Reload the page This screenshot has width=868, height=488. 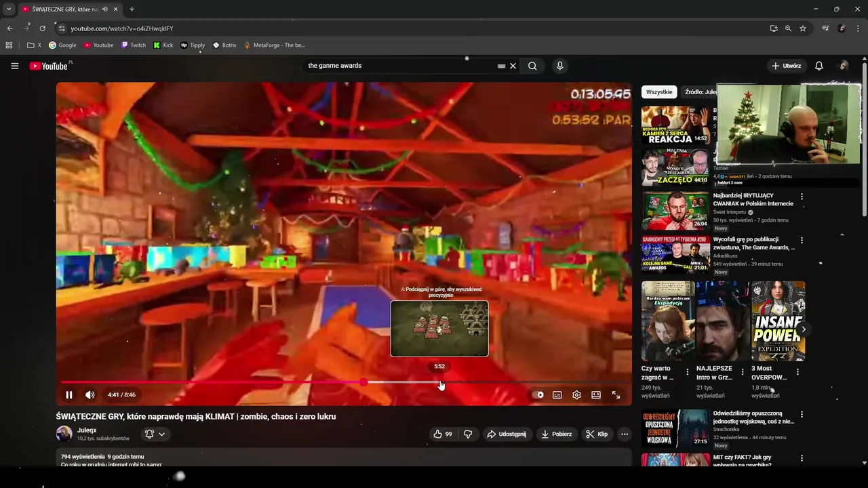pos(42,28)
